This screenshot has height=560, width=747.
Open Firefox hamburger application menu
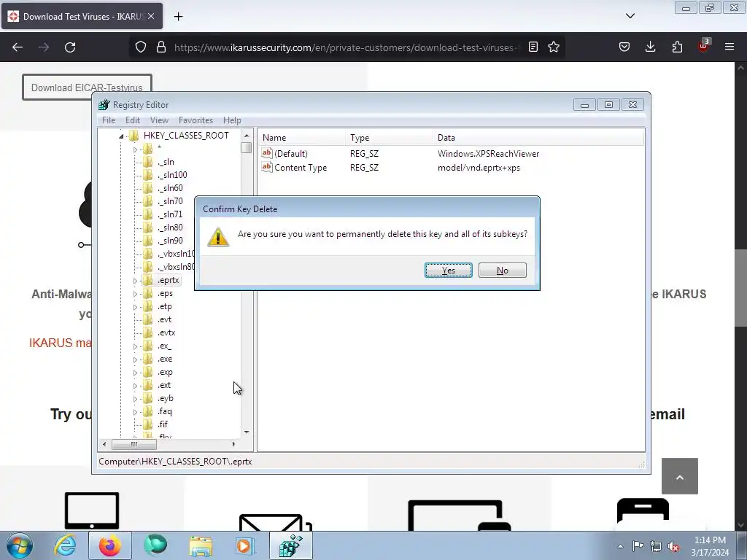click(x=729, y=47)
